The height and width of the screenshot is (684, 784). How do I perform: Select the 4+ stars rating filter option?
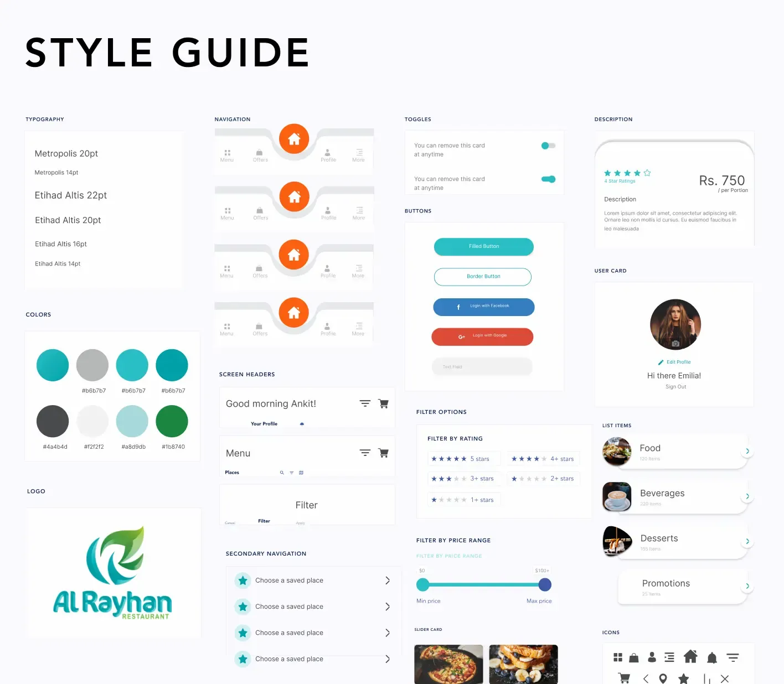pyautogui.click(x=543, y=459)
